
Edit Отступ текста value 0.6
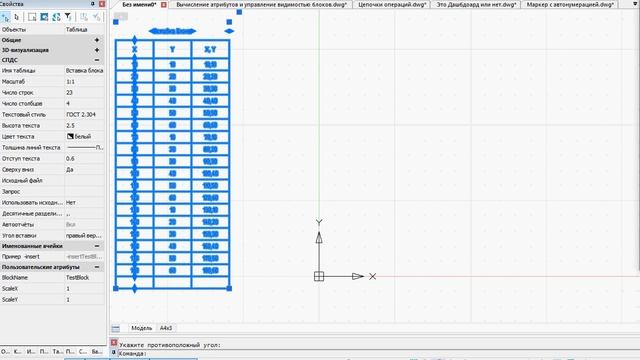pos(84,158)
